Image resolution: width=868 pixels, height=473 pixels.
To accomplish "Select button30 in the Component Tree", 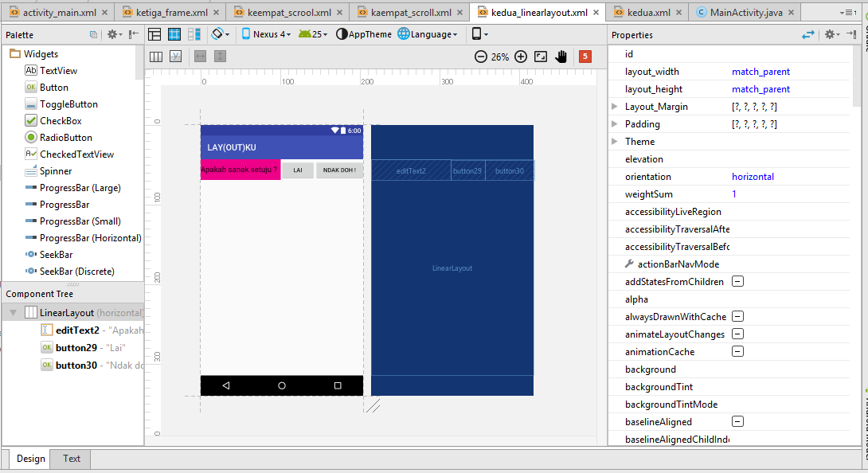I will tap(76, 365).
